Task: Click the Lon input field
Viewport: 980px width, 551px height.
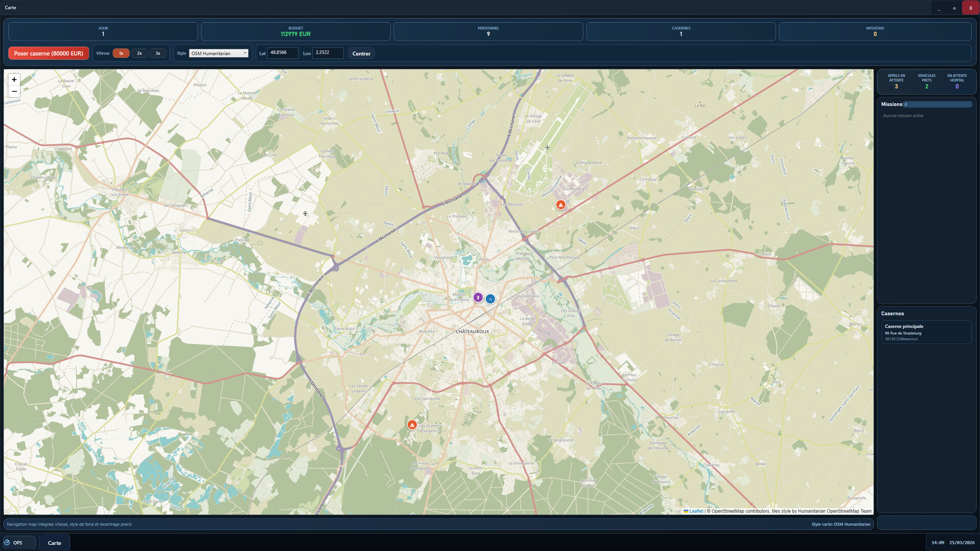Action: [x=328, y=53]
